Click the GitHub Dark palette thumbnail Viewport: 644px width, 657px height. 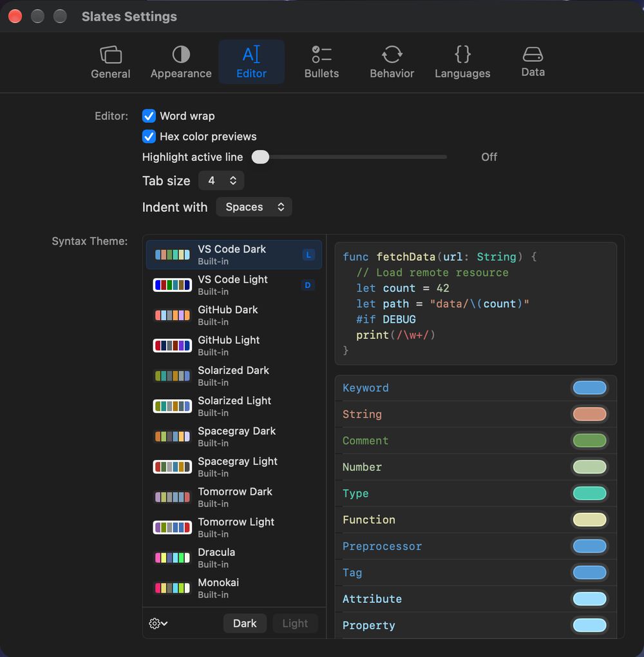tap(172, 315)
